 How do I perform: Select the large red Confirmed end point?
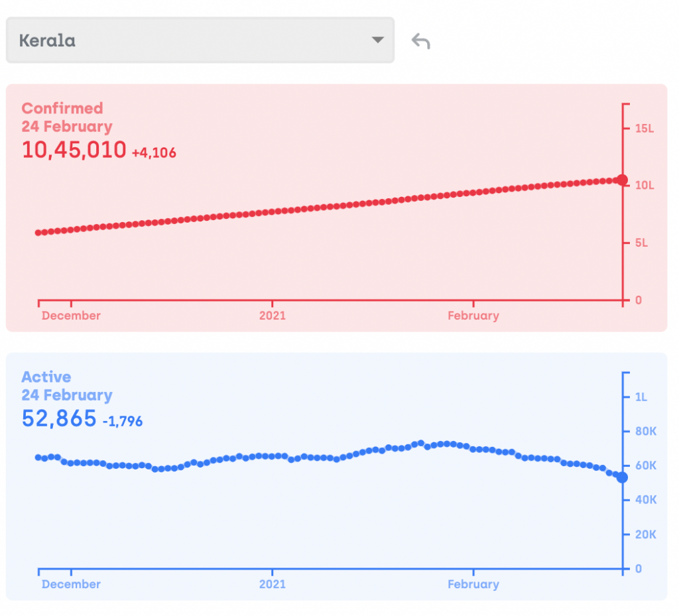(622, 180)
